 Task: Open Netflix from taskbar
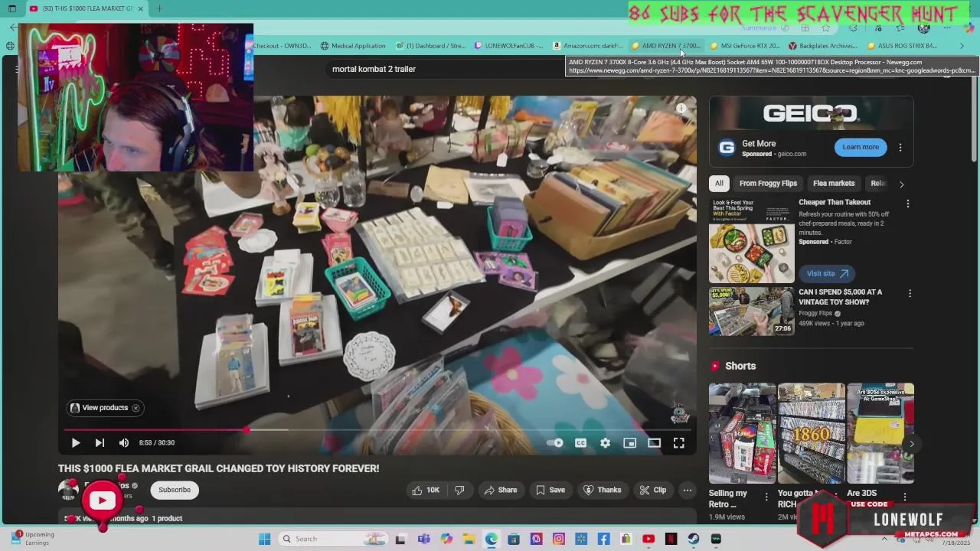coord(671,539)
